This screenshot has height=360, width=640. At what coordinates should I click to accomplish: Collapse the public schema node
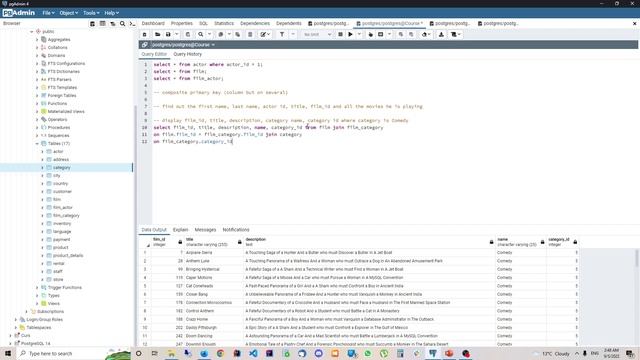[x=32, y=31]
